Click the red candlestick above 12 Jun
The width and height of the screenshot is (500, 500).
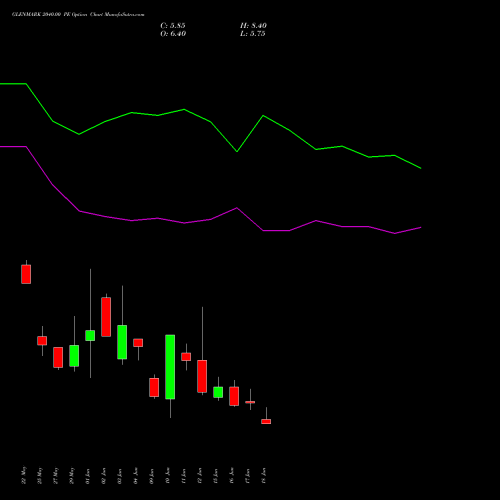tap(202, 376)
